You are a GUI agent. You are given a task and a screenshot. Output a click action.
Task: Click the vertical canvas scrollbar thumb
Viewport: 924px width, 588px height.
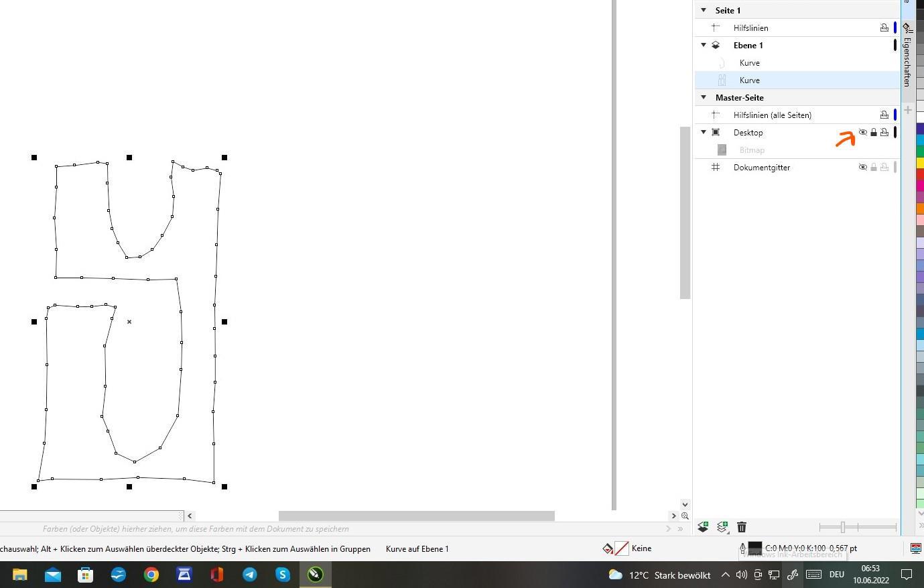[685, 213]
